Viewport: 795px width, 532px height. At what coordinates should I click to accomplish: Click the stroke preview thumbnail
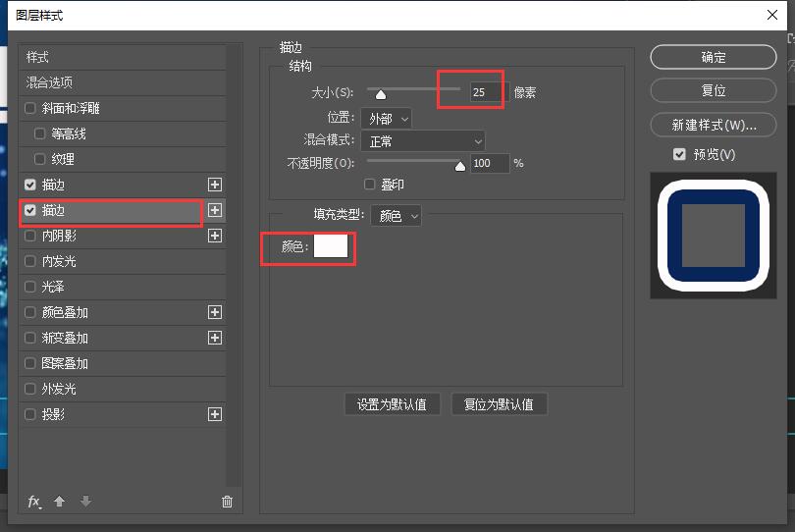[714, 236]
